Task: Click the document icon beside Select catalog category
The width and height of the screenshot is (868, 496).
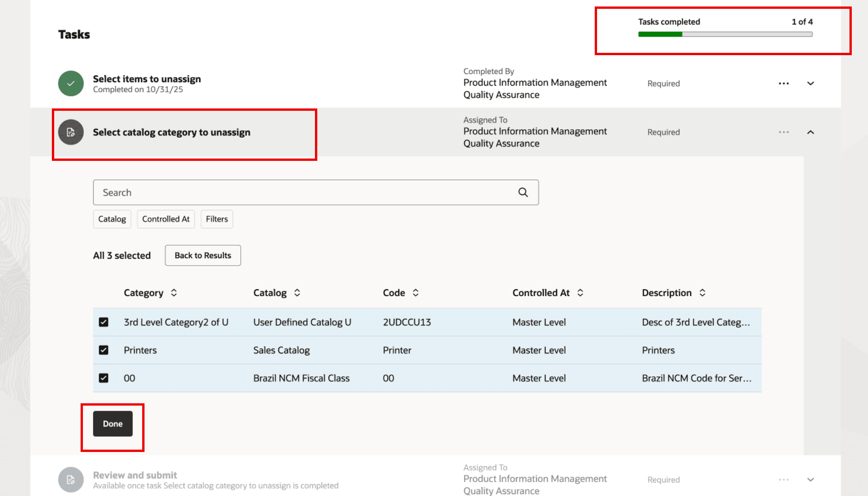Action: pyautogui.click(x=70, y=132)
